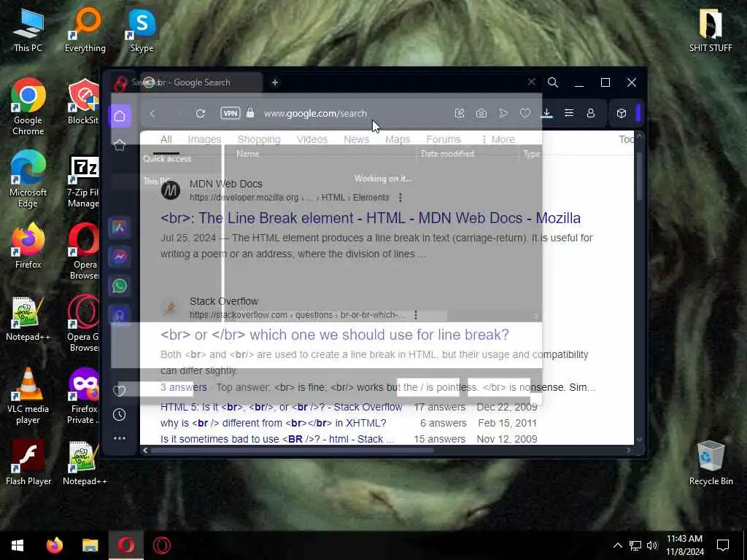Select the Google Chrome desktop shortcut
Image resolution: width=747 pixels, height=560 pixels.
tap(28, 107)
